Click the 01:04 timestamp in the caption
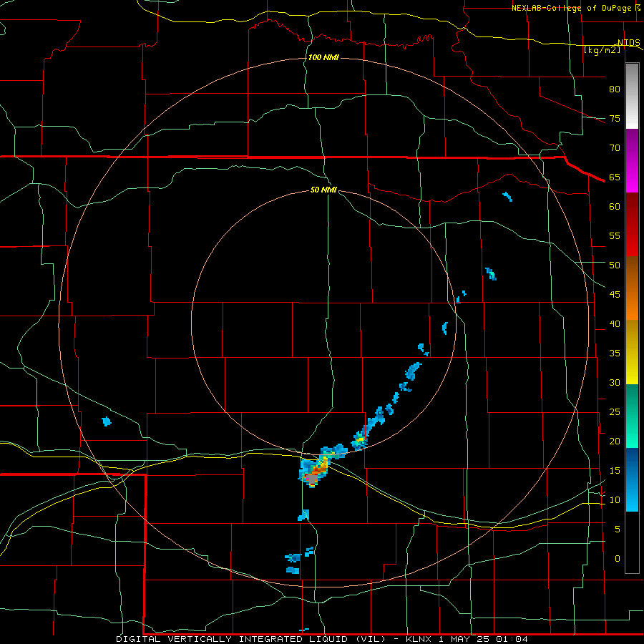The image size is (644, 644). pyautogui.click(x=512, y=639)
